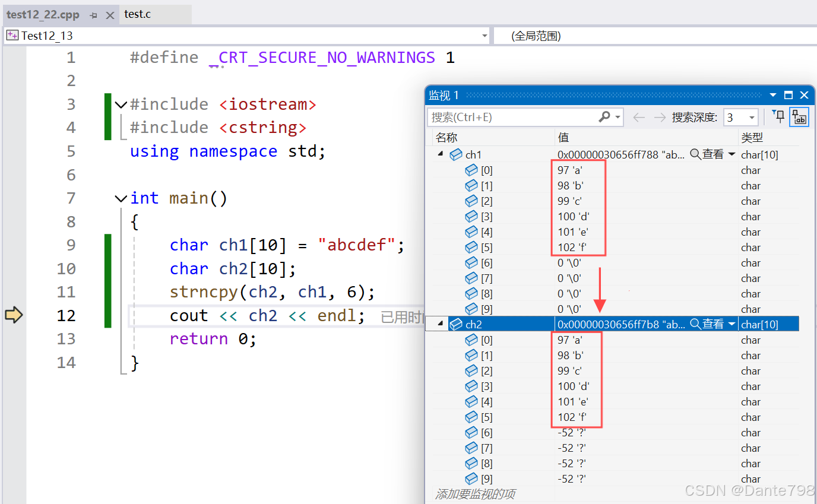Collapse the ch1 tree node
Image resolution: width=817 pixels, height=504 pixels.
point(441,154)
